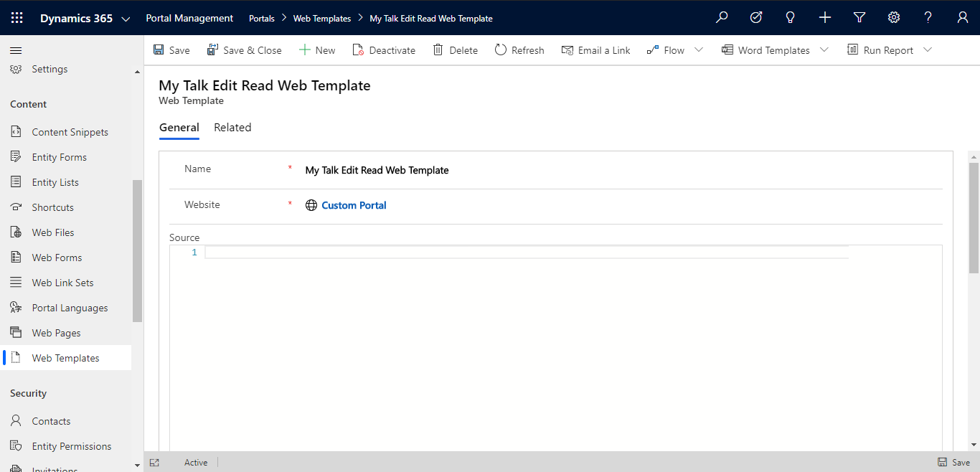Image resolution: width=980 pixels, height=472 pixels.
Task: Click the Deactivate icon in the toolbar
Action: tap(358, 49)
